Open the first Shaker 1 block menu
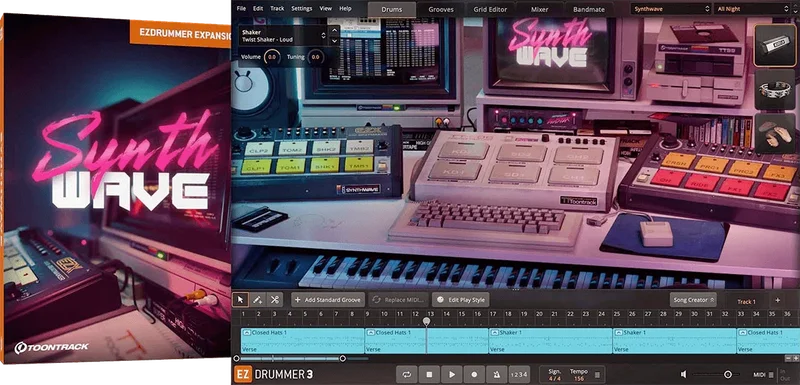The height and width of the screenshot is (385, 800). tap(495, 332)
